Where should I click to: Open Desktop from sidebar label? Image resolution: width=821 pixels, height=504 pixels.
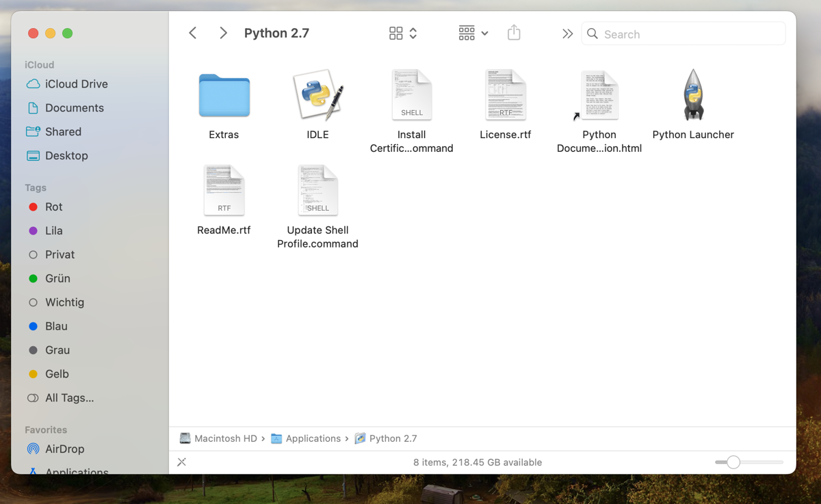[66, 156]
